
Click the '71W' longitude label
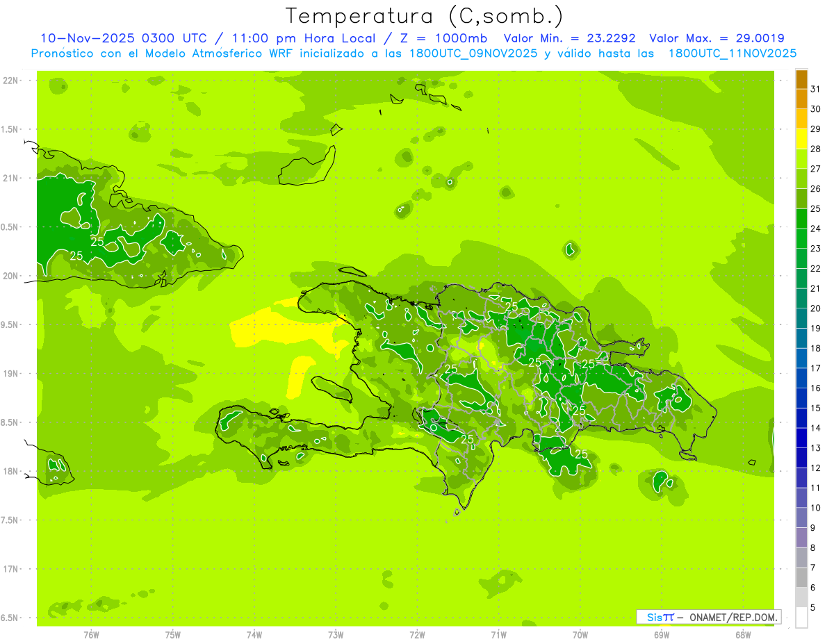click(x=498, y=634)
